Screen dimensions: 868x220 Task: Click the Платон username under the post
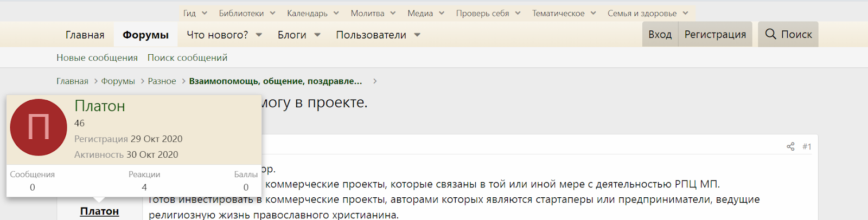click(99, 211)
